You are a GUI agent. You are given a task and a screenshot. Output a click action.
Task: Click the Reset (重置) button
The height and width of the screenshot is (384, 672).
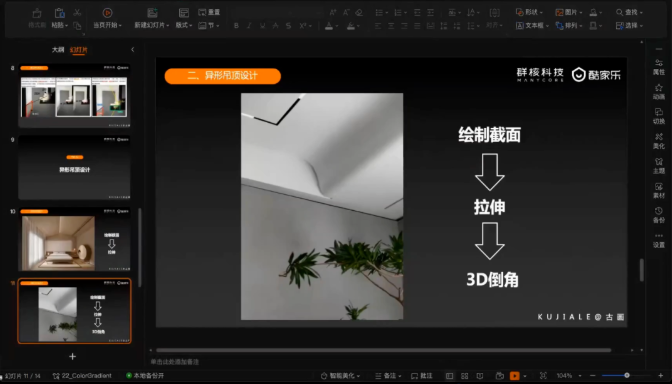[209, 12]
